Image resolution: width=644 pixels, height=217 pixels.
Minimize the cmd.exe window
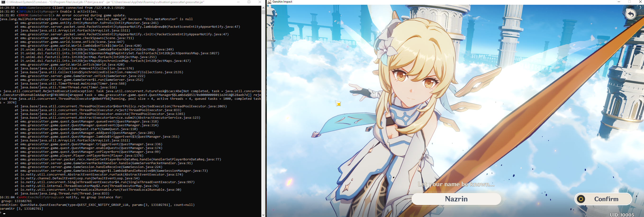coord(238,2)
